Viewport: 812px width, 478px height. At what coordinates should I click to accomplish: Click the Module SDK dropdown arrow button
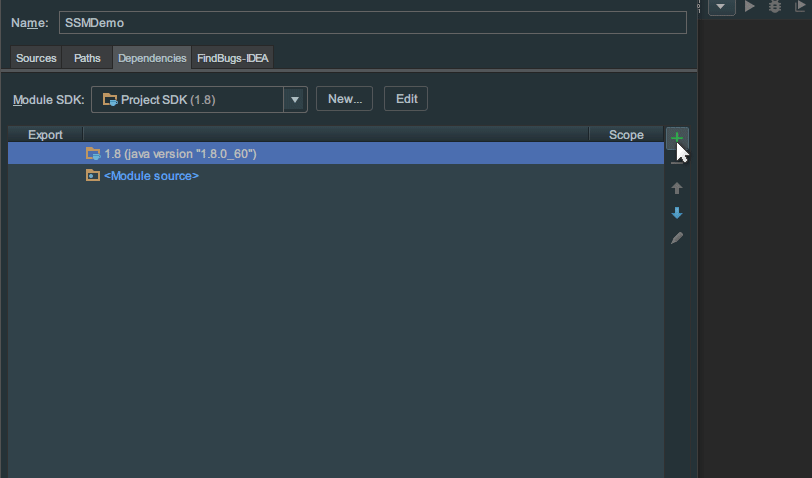point(295,99)
